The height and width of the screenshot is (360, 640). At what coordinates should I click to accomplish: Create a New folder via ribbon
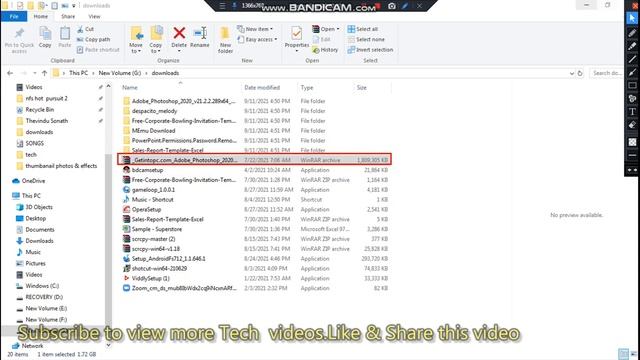(x=225, y=40)
